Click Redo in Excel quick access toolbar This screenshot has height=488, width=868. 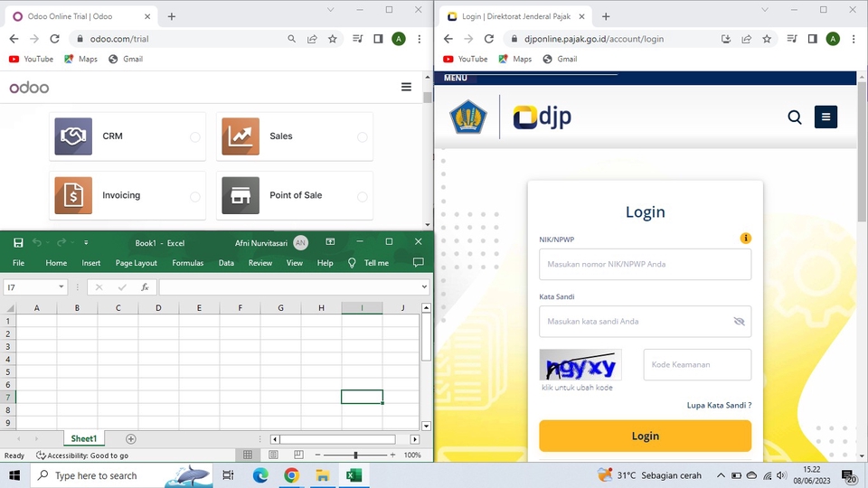[61, 242]
